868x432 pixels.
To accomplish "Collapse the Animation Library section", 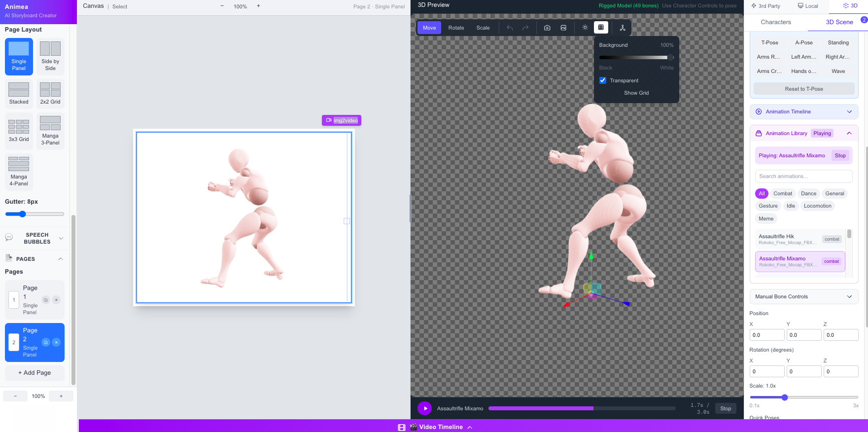I will (849, 134).
